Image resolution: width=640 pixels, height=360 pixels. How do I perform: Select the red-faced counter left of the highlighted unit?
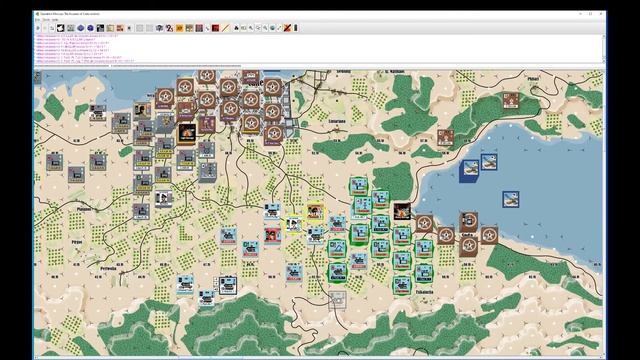pyautogui.click(x=272, y=236)
